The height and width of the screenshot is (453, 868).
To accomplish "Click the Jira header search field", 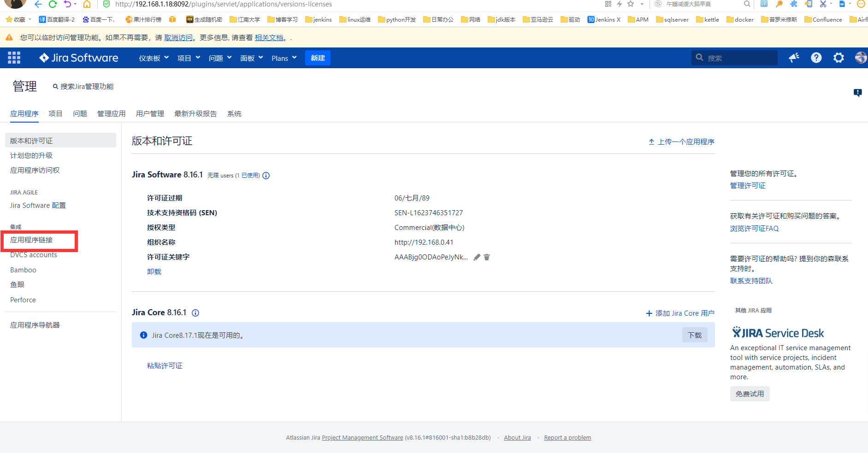I will 734,58.
